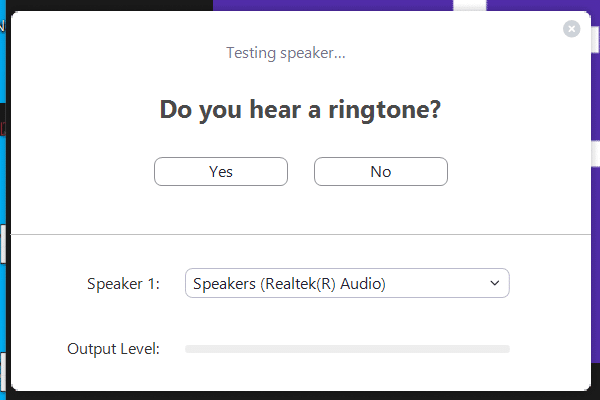Click the "Speaker 1:" label
This screenshot has width=600, height=400.
[123, 284]
